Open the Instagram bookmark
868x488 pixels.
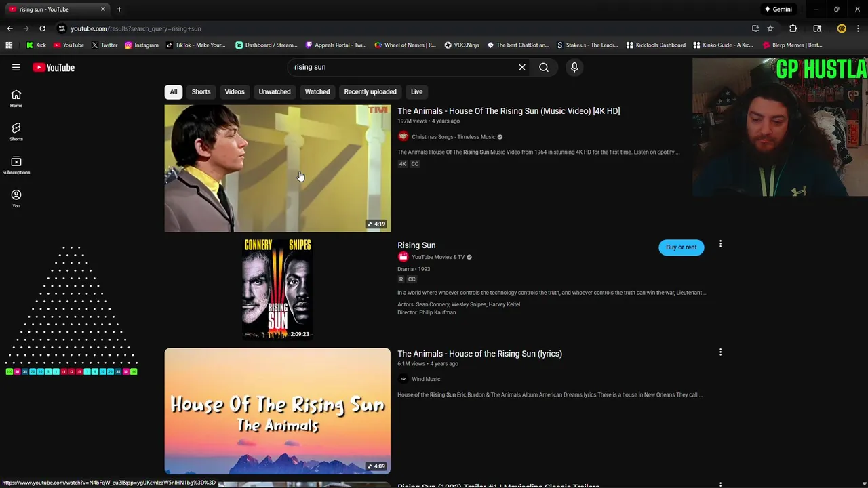141,45
